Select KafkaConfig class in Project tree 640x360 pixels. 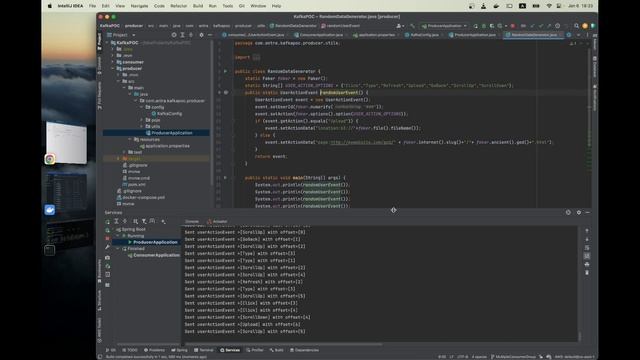click(167, 113)
